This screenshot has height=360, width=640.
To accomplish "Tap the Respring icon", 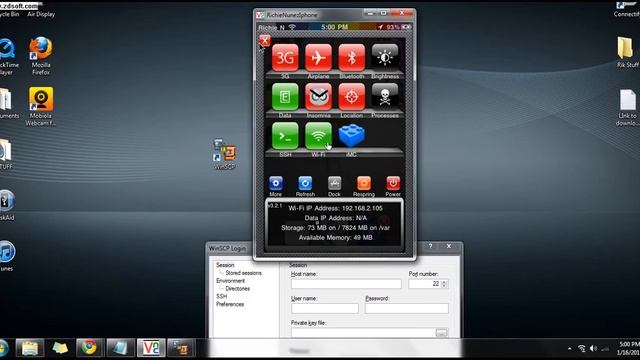I will coord(364,183).
